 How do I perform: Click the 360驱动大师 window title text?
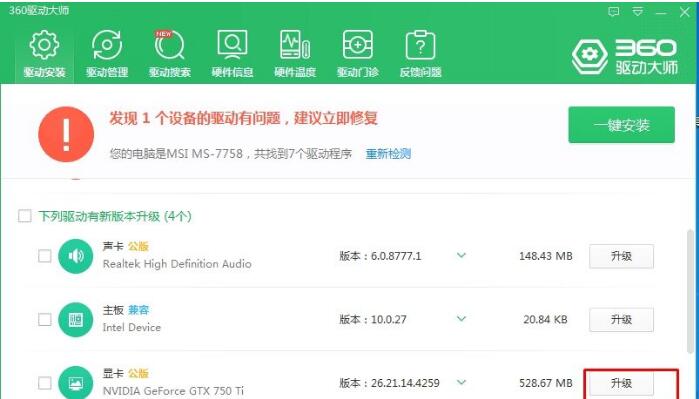click(x=39, y=10)
